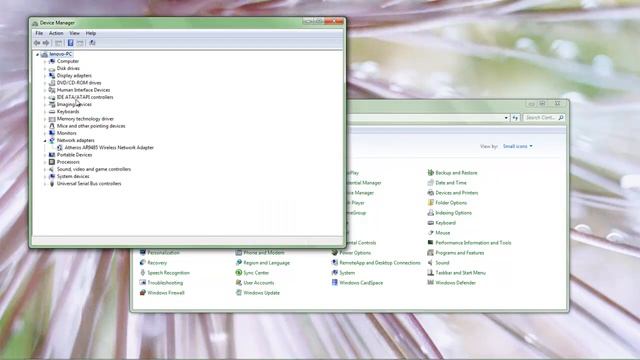Select Human Interface Devices entry
640x360 pixels.
[x=83, y=90]
